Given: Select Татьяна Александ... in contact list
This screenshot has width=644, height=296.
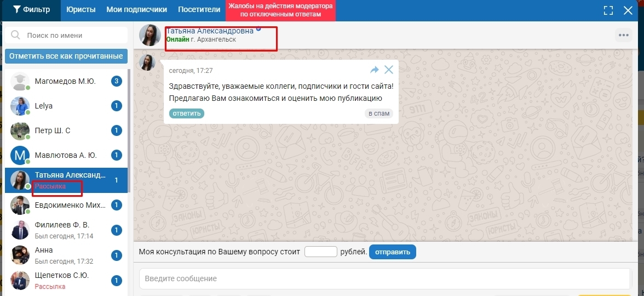Looking at the screenshot, I should tap(66, 180).
